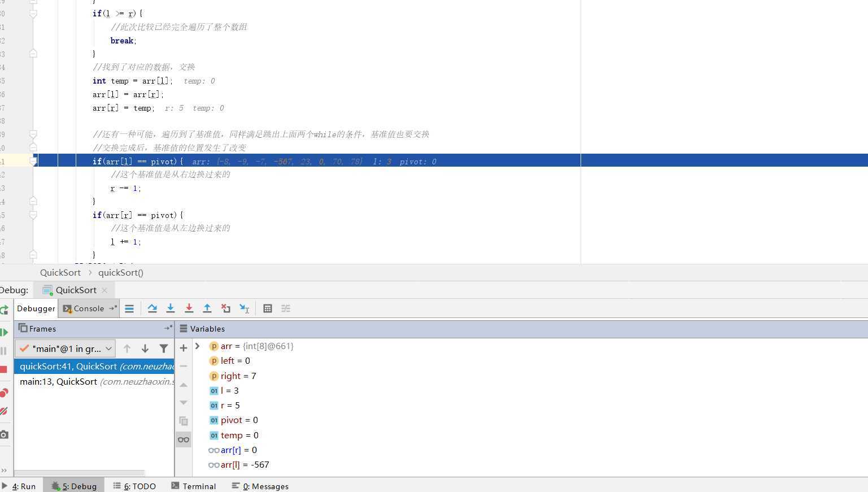The width and height of the screenshot is (868, 492).
Task: Click Trace Current Stream Chain icon
Action: point(286,308)
